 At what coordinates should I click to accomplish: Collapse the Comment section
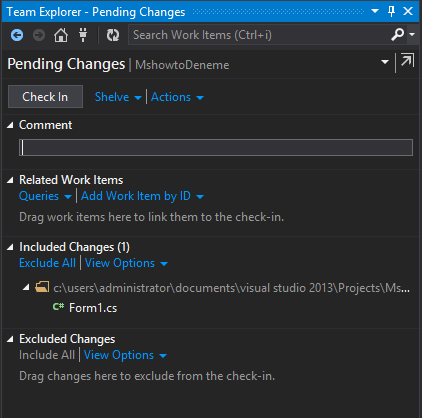click(10, 125)
